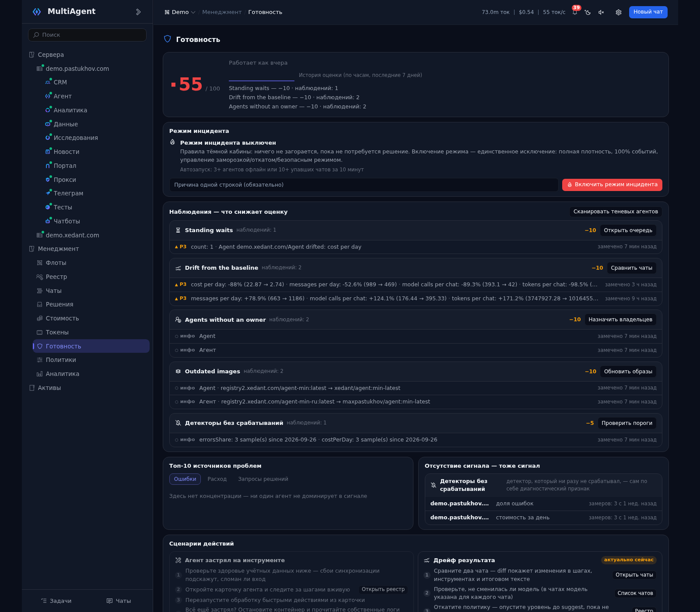Click the Agents without an owner icon
Screen dimensions: 700x612
(178, 320)
